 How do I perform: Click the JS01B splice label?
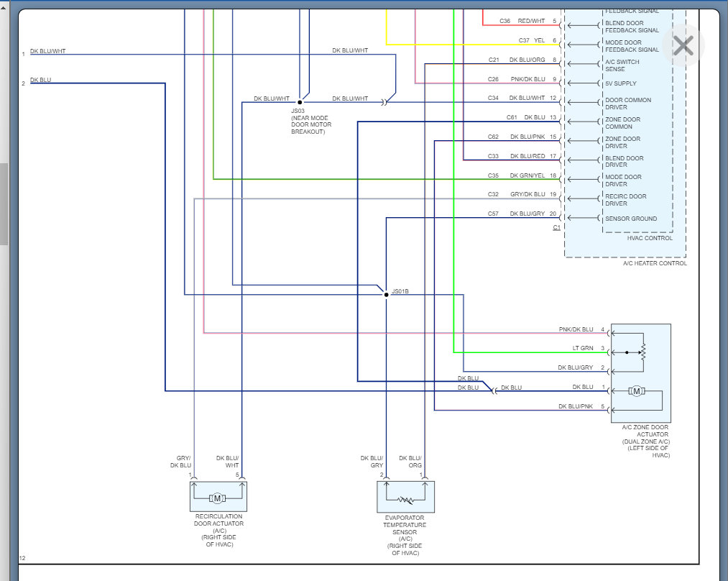coord(400,292)
